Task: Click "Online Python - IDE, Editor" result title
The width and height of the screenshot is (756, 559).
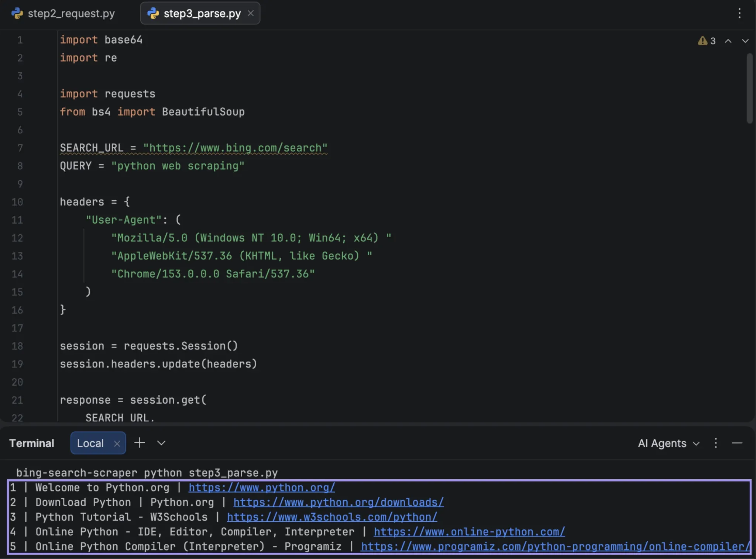Action: pos(195,532)
